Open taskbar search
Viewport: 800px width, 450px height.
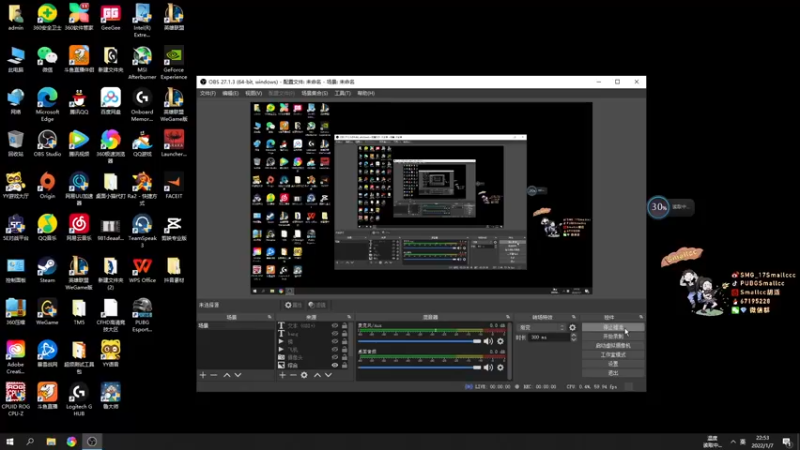tap(30, 441)
